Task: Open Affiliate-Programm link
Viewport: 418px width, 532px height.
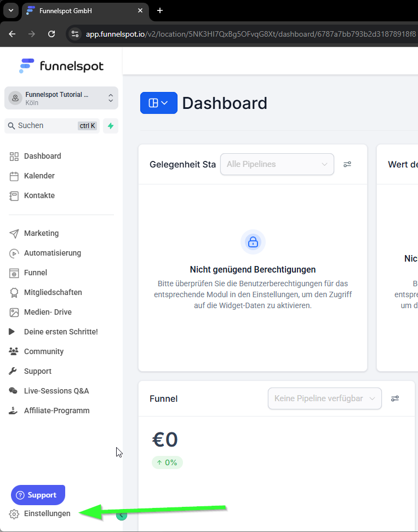Action: [x=57, y=410]
